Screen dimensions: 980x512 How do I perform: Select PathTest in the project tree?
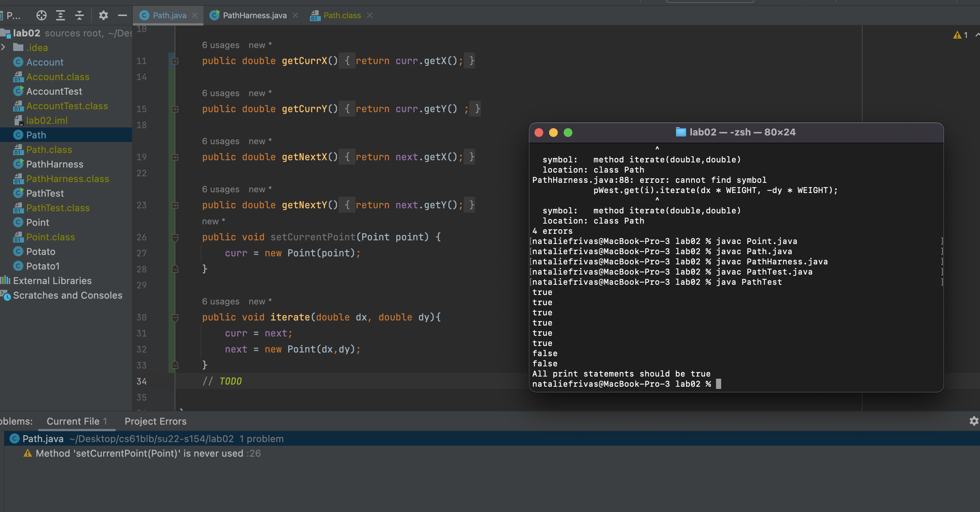(x=45, y=193)
